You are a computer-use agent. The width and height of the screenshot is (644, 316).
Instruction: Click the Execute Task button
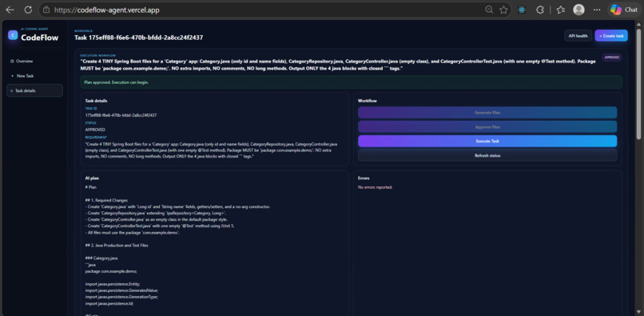[x=487, y=141]
